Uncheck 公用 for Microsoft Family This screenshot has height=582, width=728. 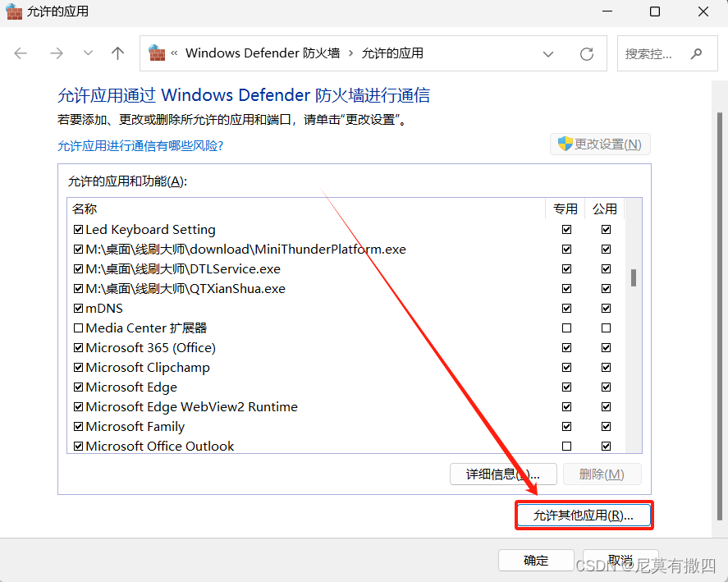pyautogui.click(x=606, y=426)
